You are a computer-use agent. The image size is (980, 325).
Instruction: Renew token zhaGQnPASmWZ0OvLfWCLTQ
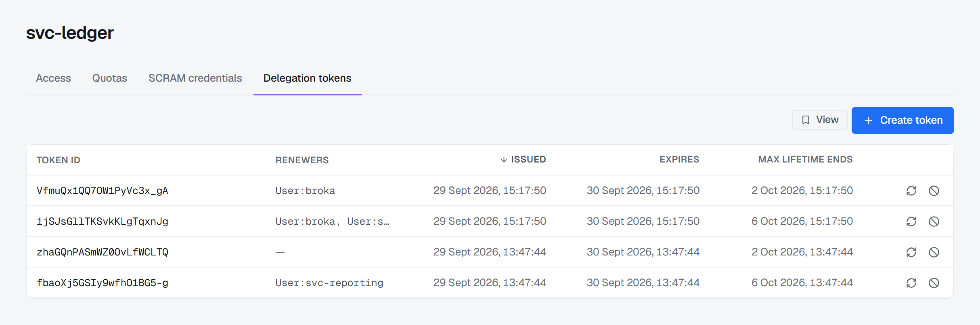point(911,252)
